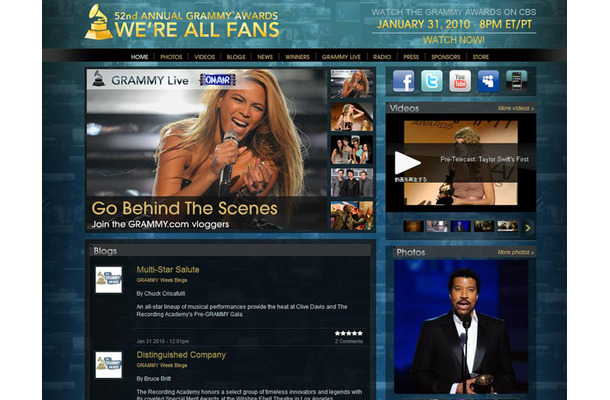The height and width of the screenshot is (400, 610).
Task: Click GRAMMY Week Blogs under Multi-Star Salute
Action: tap(162, 280)
